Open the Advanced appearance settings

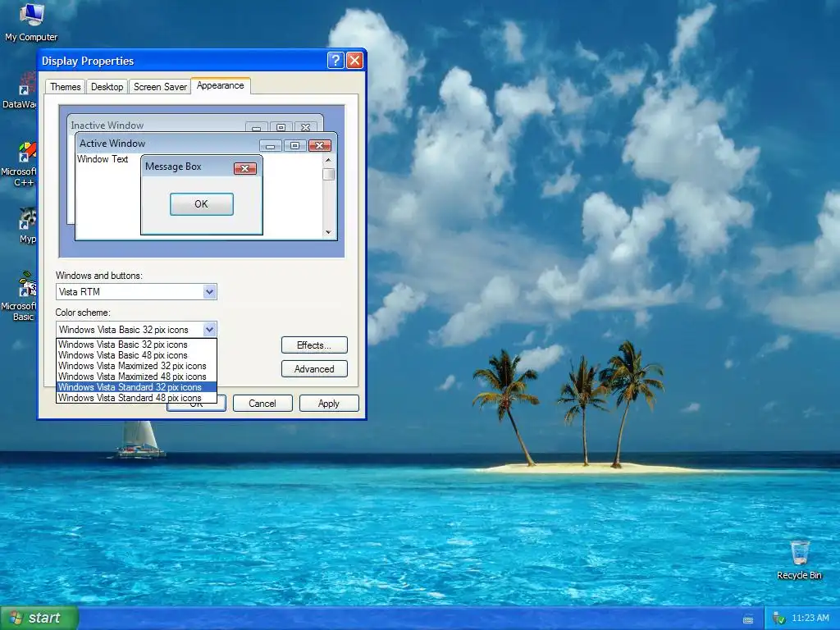click(314, 369)
